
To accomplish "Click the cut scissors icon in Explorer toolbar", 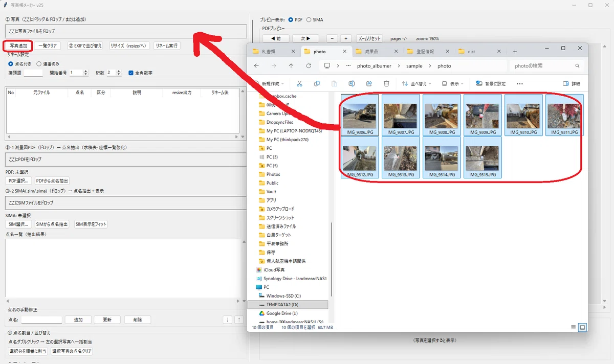I will 299,83.
